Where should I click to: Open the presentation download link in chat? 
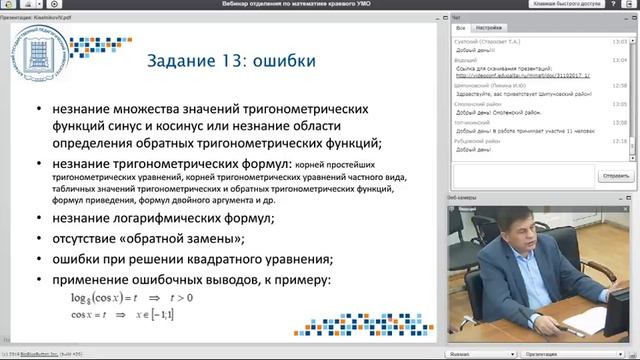[522, 76]
